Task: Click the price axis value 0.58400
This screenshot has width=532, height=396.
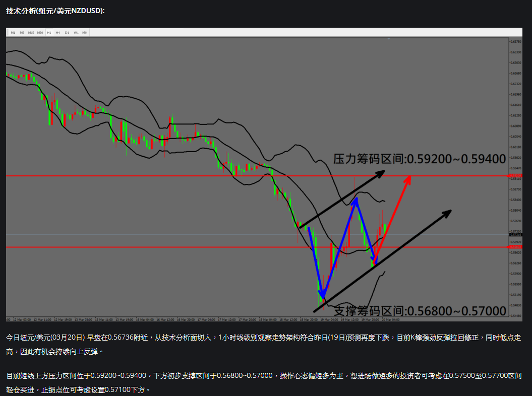Action: (516, 200)
